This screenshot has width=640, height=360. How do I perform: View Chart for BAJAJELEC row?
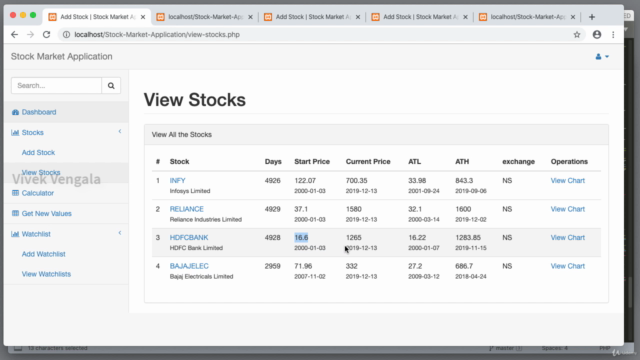(568, 267)
